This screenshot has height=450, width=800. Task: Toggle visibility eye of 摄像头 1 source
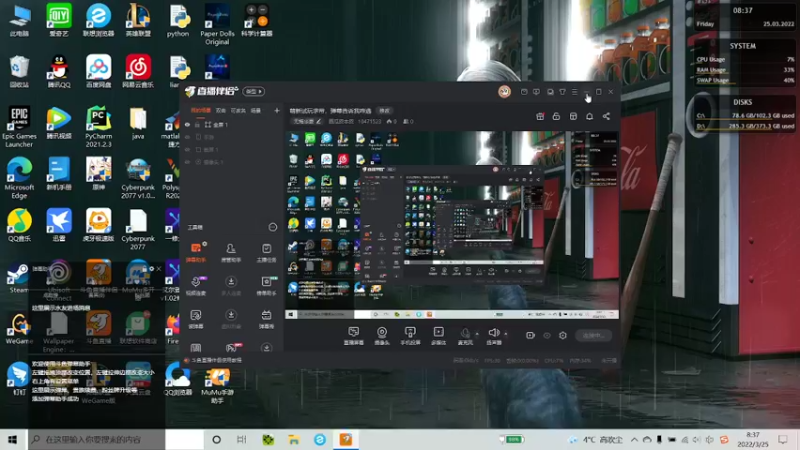click(187, 162)
